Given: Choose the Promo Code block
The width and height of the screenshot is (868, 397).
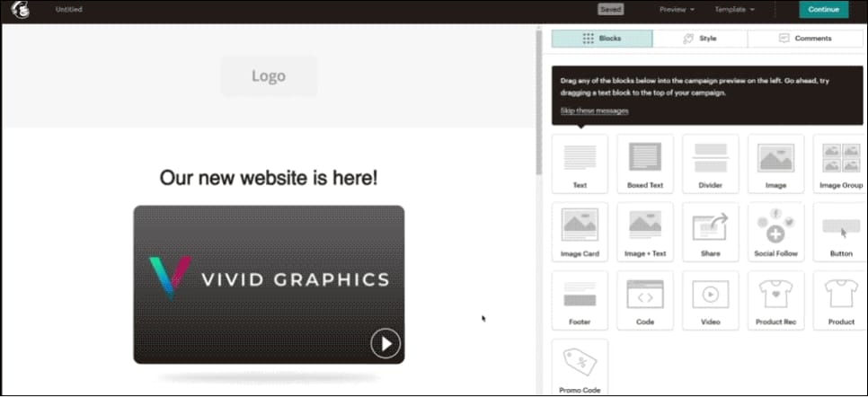Looking at the screenshot, I should 580,366.
